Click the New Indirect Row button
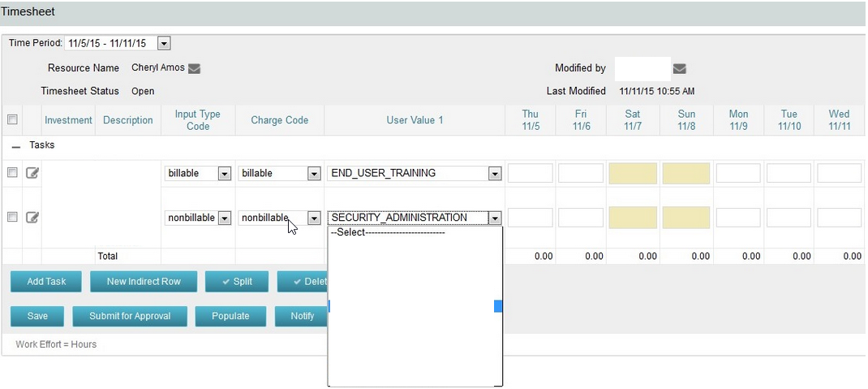Viewport: 868px width, 389px height. coord(143,282)
